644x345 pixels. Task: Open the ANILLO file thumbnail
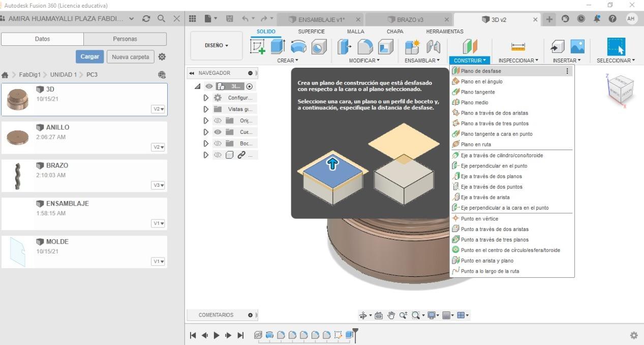tap(18, 137)
